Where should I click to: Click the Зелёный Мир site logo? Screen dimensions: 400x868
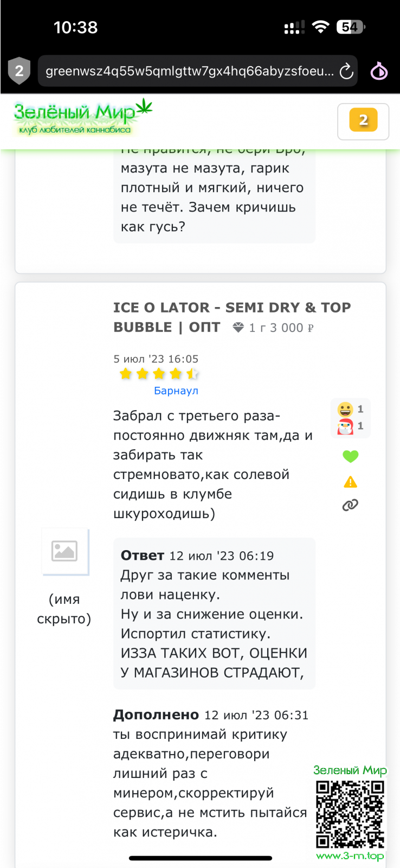point(82,117)
